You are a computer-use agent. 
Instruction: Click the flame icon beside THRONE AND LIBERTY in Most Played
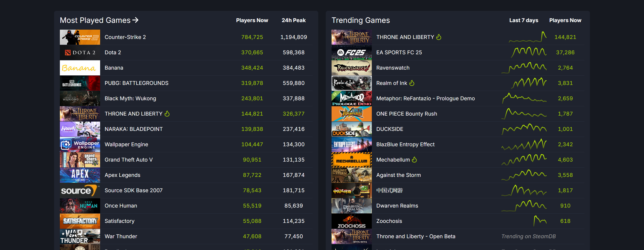click(x=167, y=114)
